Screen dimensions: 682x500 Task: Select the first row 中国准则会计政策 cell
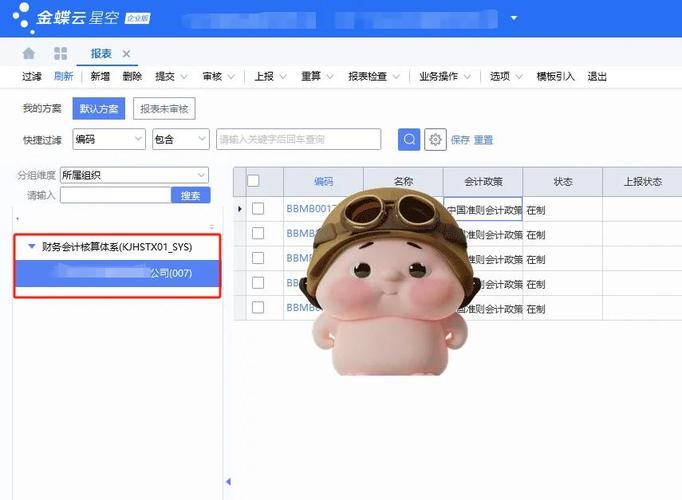[483, 209]
